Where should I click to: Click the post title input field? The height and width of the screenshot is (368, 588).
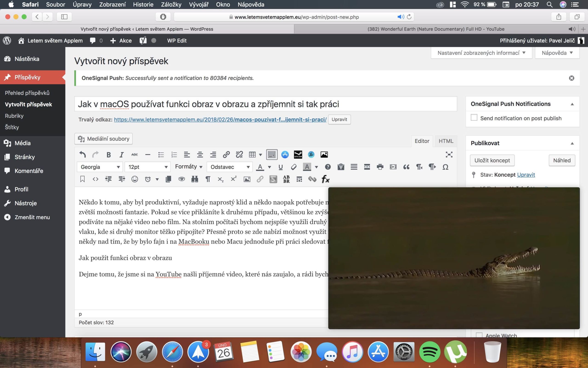pos(266,104)
